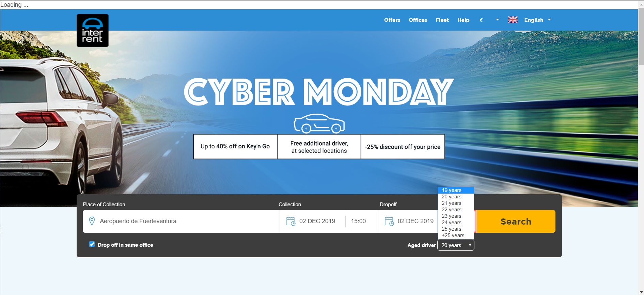Click the Interrent logo
Viewport: 644px width, 295px height.
tap(92, 30)
